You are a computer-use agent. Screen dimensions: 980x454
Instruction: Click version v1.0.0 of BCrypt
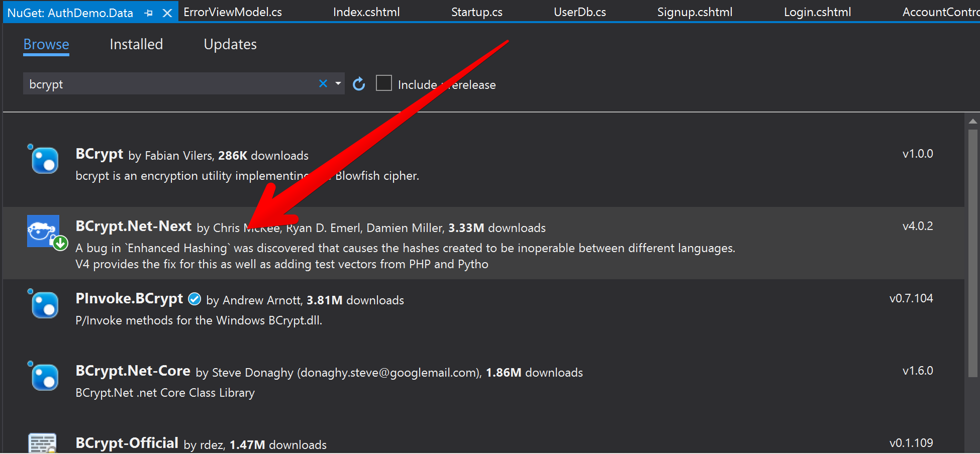tap(918, 154)
